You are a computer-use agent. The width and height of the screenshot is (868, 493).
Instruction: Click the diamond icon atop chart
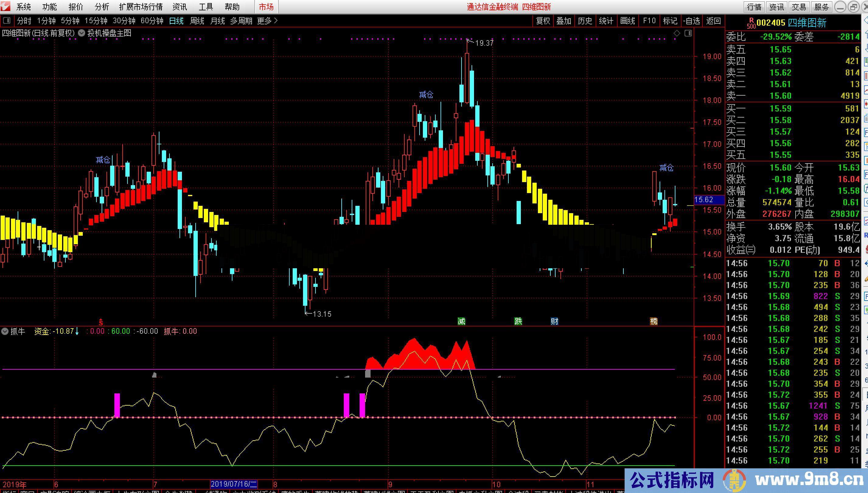click(x=677, y=33)
